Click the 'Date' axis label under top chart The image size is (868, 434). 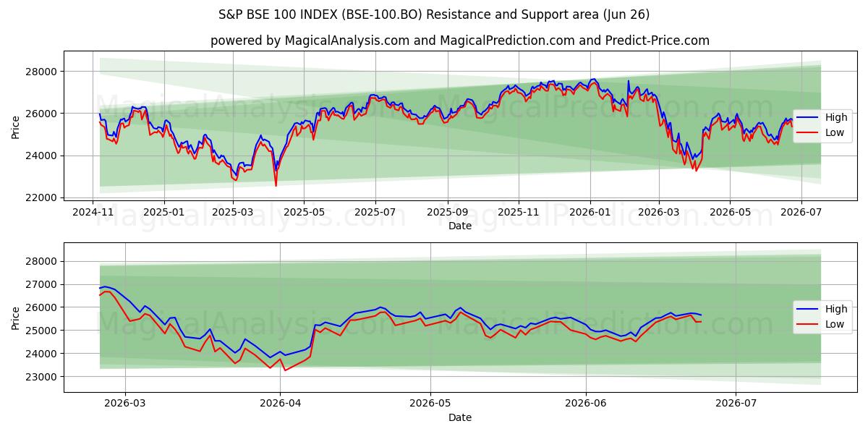tap(460, 226)
